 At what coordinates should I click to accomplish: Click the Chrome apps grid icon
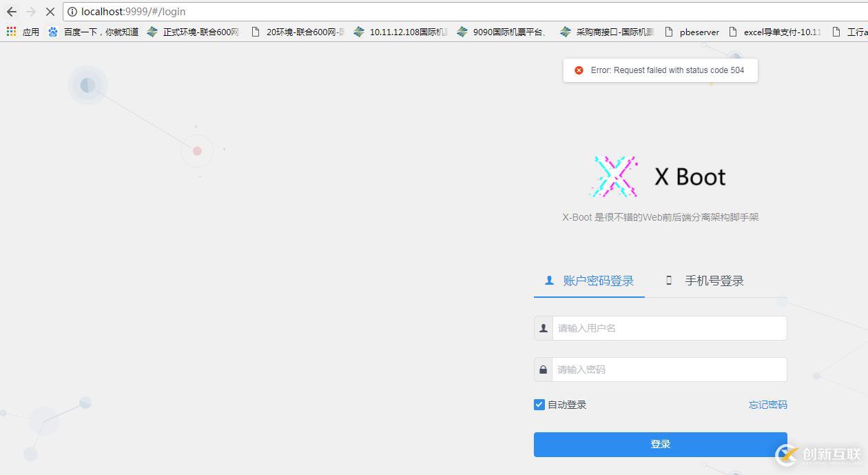pyautogui.click(x=10, y=32)
